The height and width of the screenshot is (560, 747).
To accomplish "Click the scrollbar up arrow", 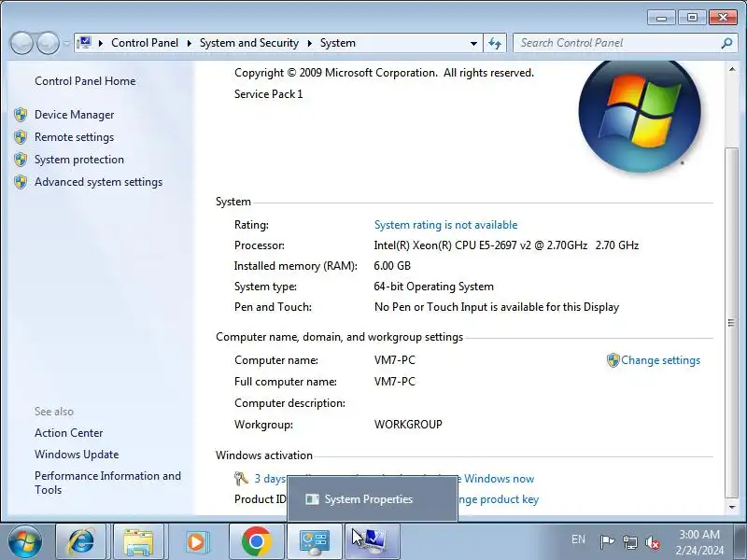I will (x=732, y=69).
